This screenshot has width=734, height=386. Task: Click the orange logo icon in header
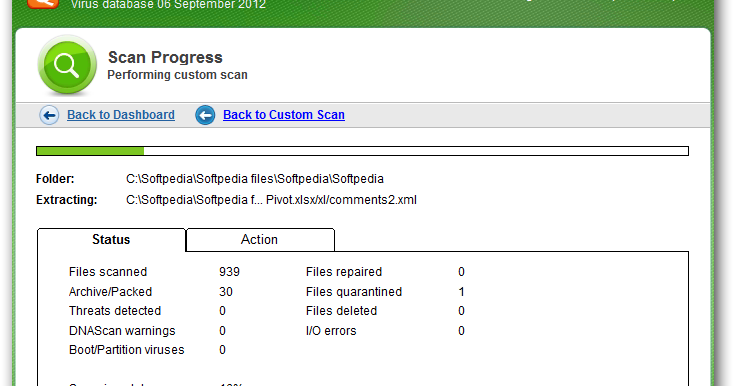coord(43,4)
